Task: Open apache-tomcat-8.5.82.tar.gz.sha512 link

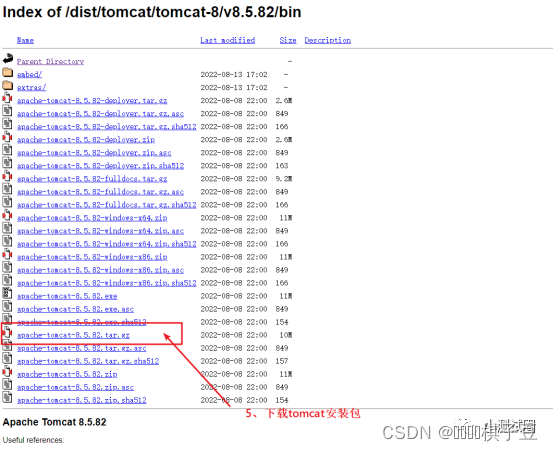Action: click(88, 361)
